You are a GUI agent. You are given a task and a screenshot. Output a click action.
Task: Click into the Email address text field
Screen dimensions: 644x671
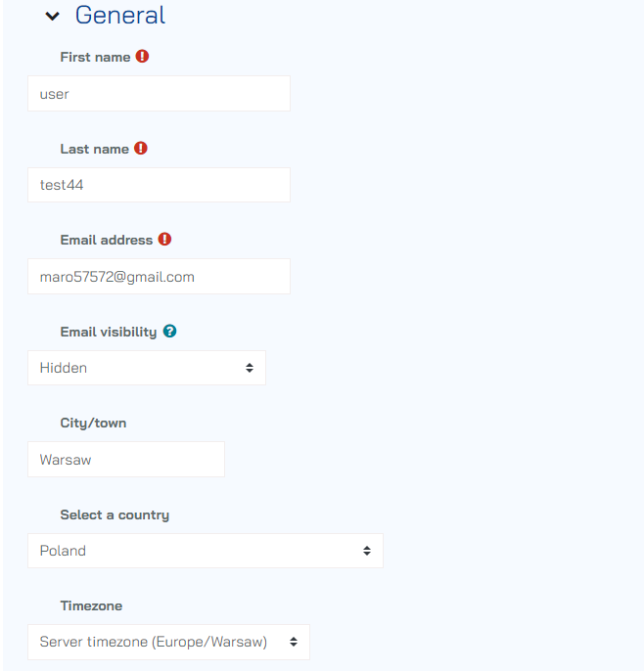[x=159, y=277]
